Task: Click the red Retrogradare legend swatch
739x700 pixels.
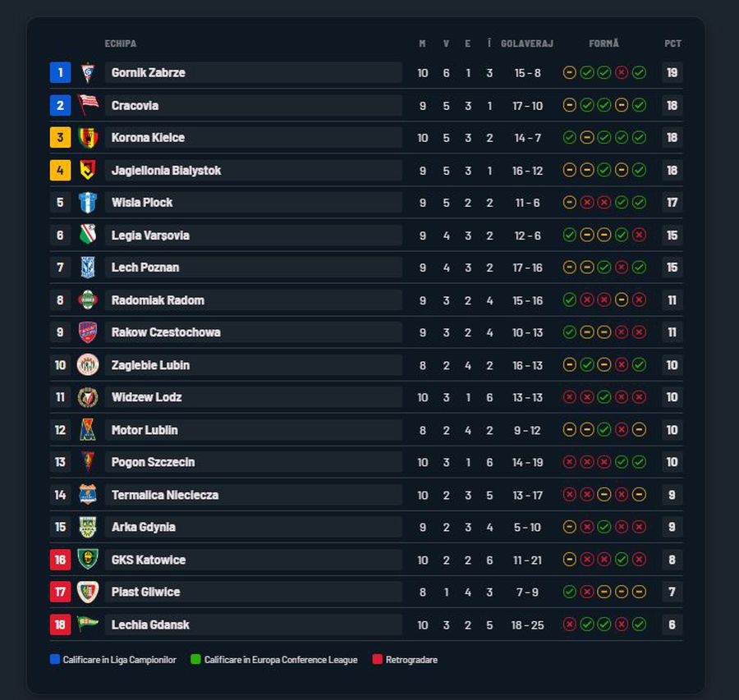Action: click(378, 659)
